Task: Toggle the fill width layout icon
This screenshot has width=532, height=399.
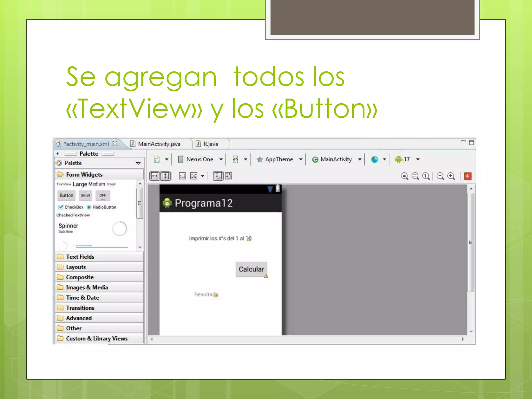Action: coord(155,176)
